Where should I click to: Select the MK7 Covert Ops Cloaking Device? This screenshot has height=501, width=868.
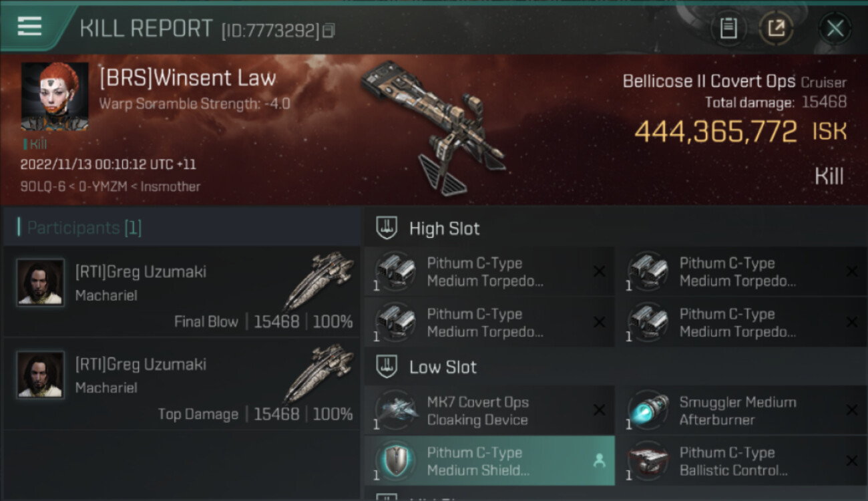(x=489, y=411)
